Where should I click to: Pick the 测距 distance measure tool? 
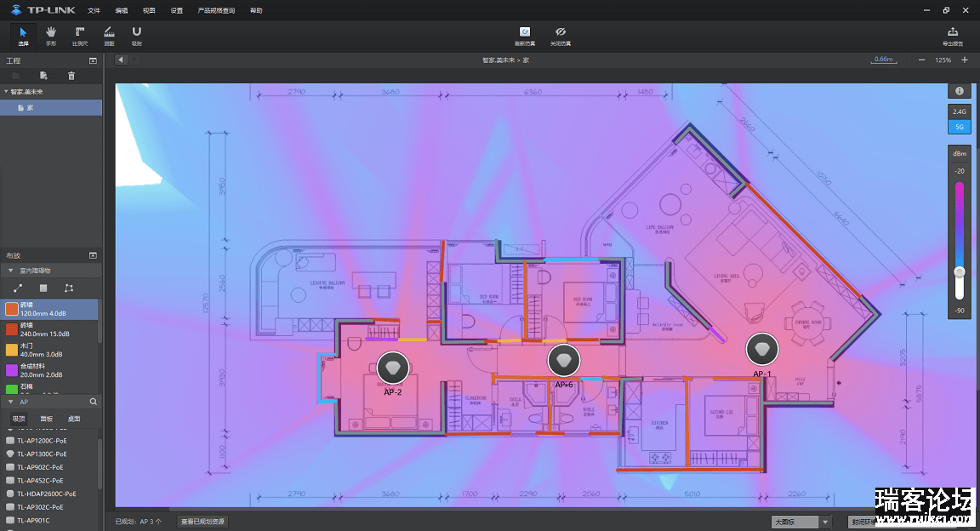point(109,37)
